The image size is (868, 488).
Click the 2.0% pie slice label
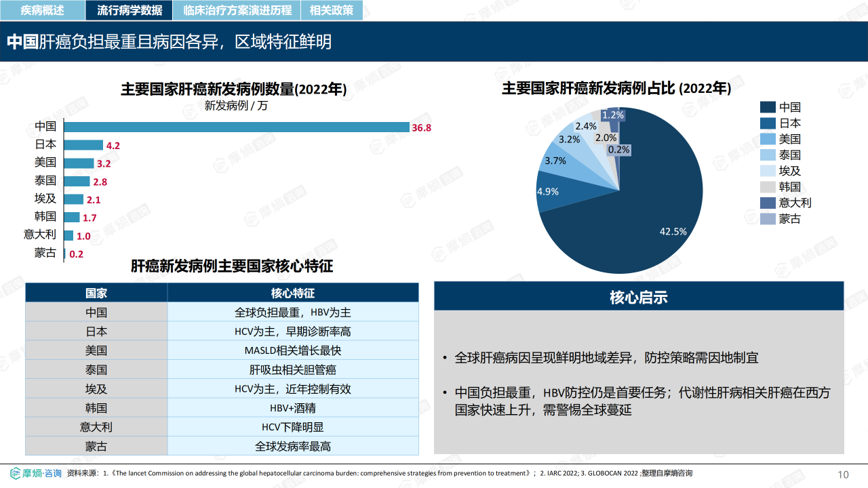(x=606, y=138)
